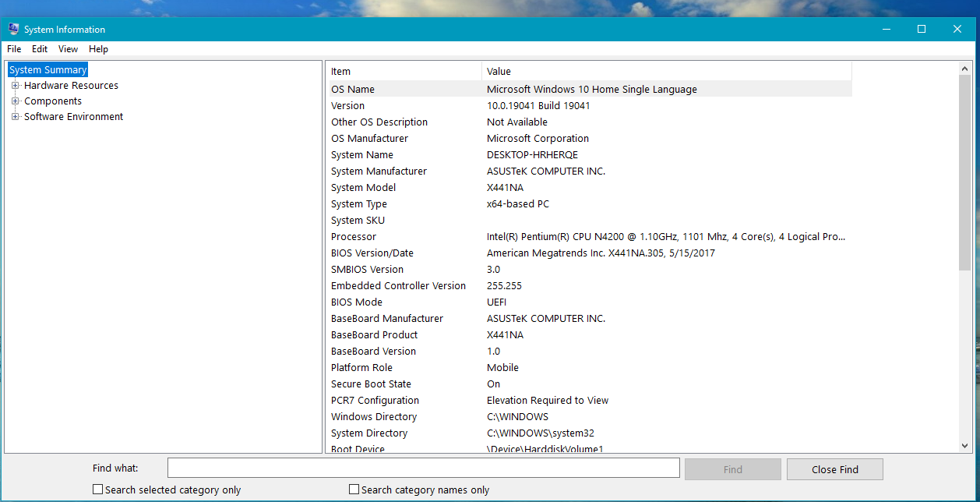Select the PCR7 Configuration row
This screenshot has height=502, width=980.
(x=590, y=400)
